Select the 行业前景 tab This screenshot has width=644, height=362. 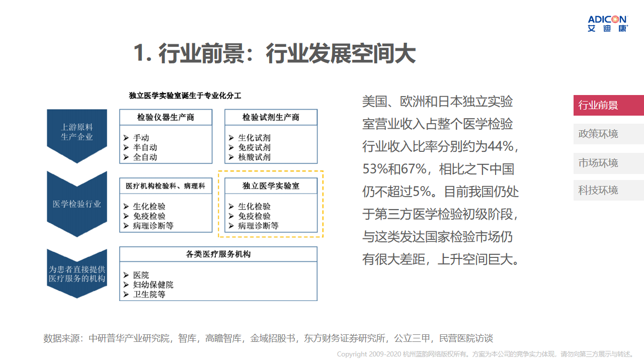pos(608,105)
